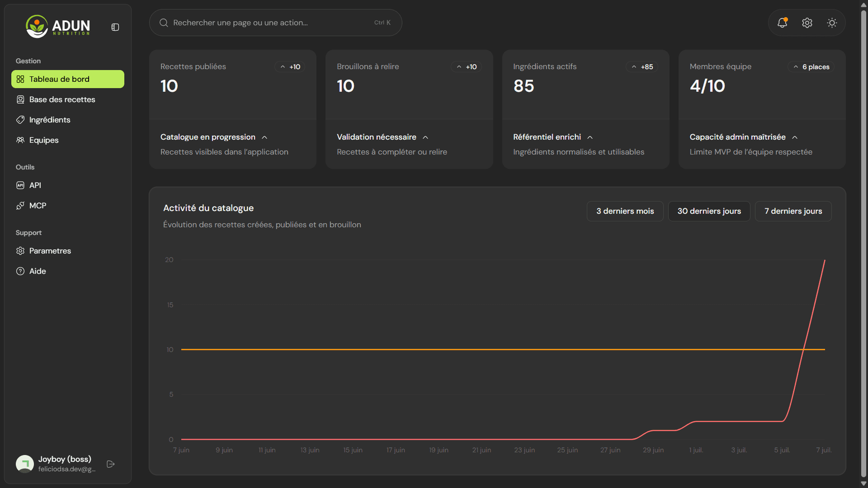This screenshot has width=868, height=488.
Task: Click the Ctrl K shortcut hint
Action: click(x=382, y=23)
